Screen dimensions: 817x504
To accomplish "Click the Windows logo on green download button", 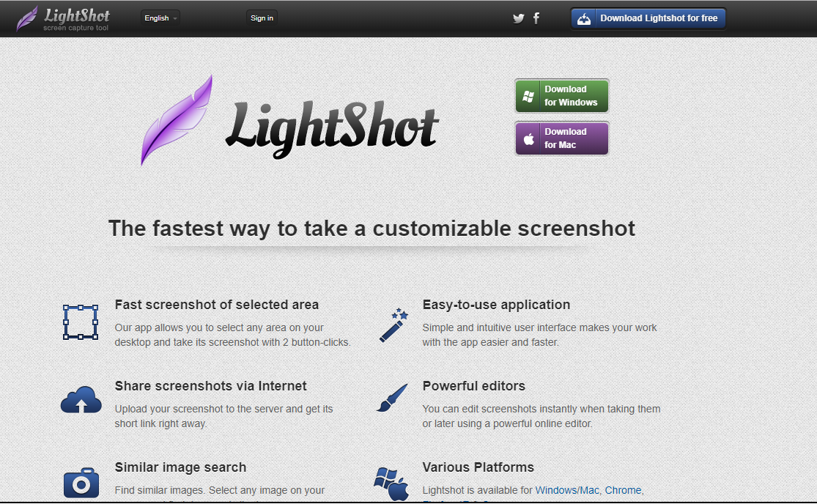I will (528, 96).
